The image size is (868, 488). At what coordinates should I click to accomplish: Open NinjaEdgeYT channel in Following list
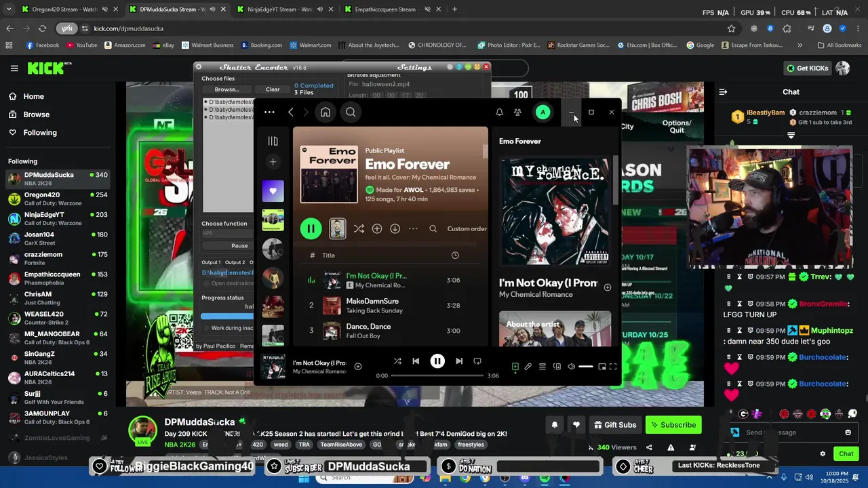point(58,219)
